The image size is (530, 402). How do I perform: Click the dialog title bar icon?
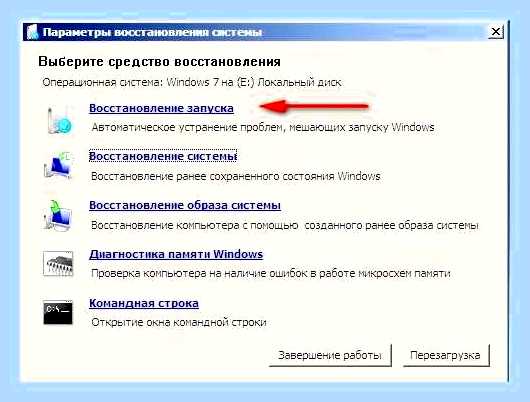[32, 32]
